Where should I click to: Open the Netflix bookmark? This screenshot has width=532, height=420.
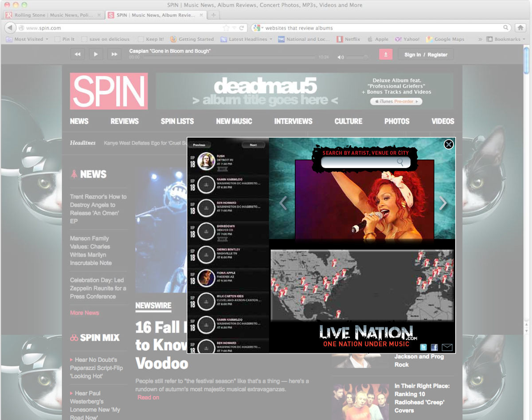[348, 39]
